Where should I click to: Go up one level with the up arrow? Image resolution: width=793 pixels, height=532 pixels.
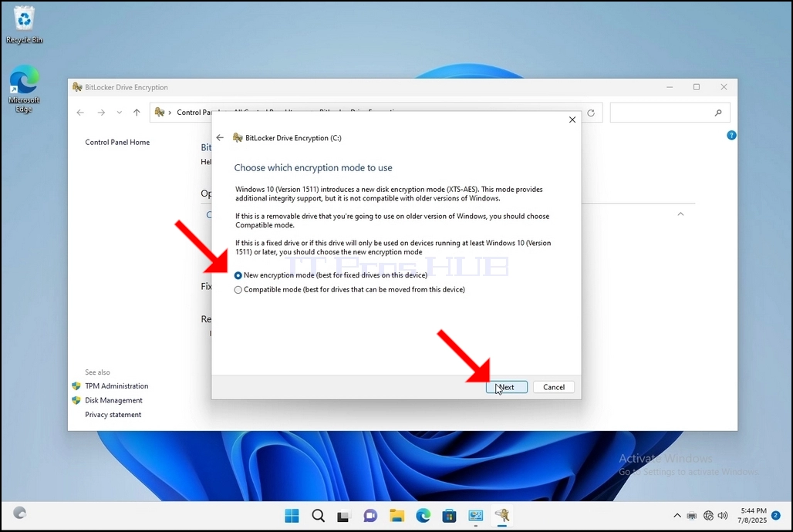tap(137, 113)
